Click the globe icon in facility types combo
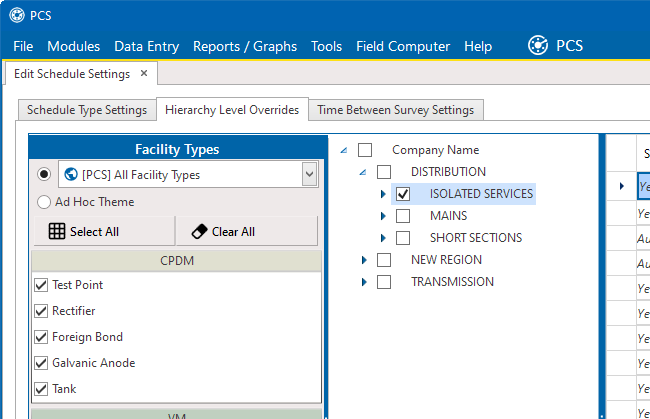This screenshot has height=419, width=650. [71, 174]
